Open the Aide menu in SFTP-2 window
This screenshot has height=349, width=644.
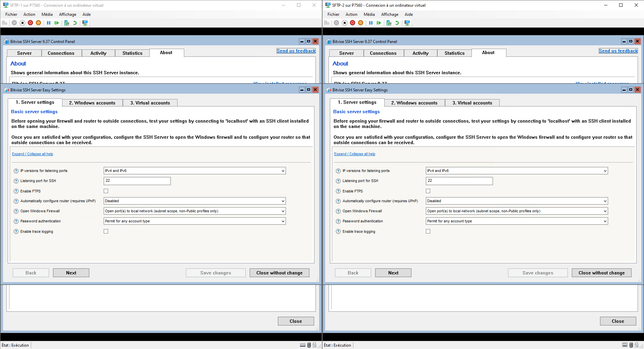click(409, 14)
